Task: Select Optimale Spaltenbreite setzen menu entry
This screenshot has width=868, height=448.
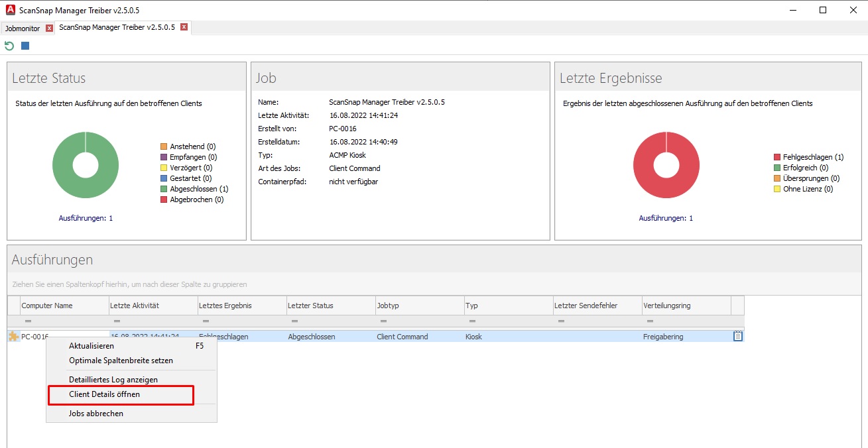Action: tap(121, 361)
